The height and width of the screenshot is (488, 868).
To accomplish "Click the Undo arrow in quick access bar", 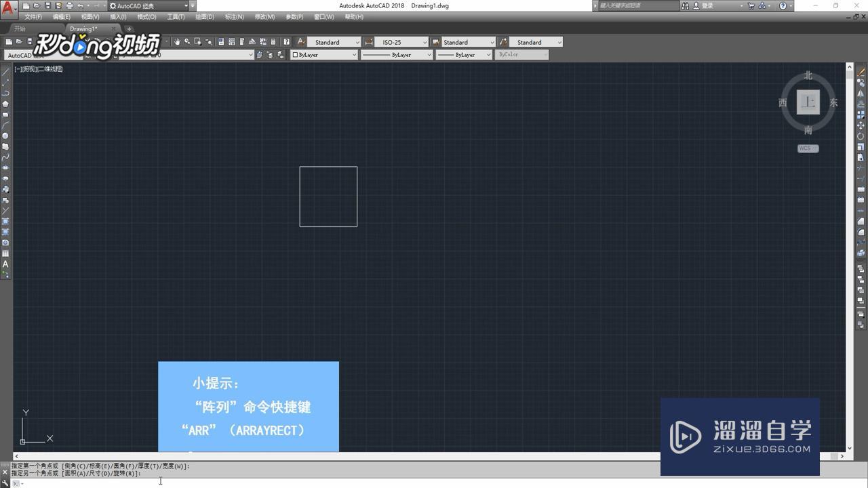I will [80, 5].
